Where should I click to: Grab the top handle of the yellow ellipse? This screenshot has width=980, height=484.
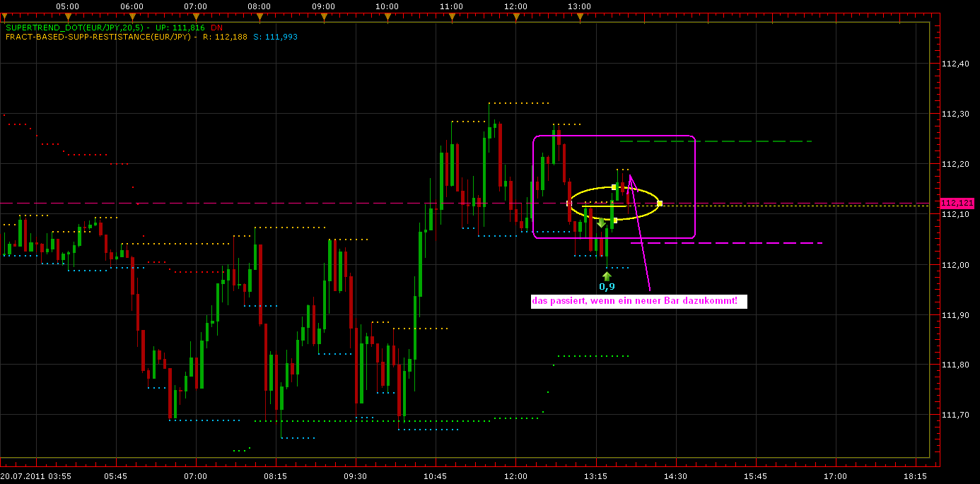pyautogui.click(x=614, y=187)
